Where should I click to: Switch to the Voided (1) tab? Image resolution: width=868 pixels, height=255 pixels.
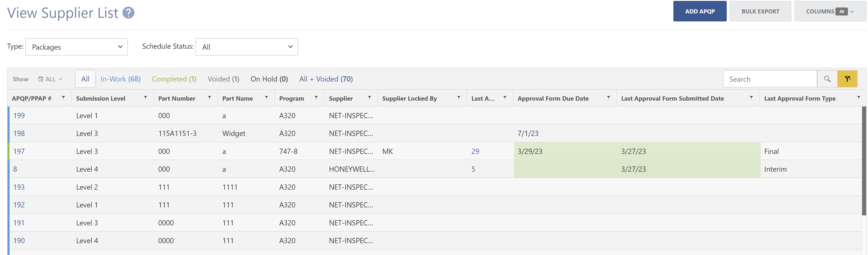[223, 79]
